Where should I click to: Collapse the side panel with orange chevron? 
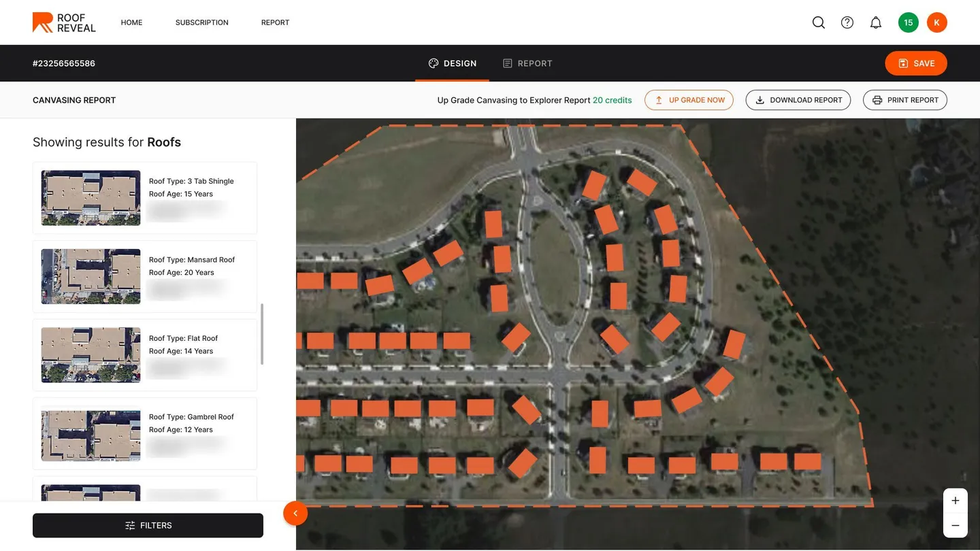tap(295, 514)
